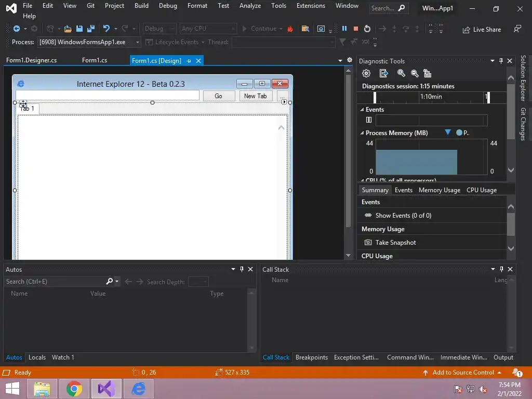Viewport: 532px width, 399px height.
Task: Open Call Stack window options dropdown
Action: point(493,269)
